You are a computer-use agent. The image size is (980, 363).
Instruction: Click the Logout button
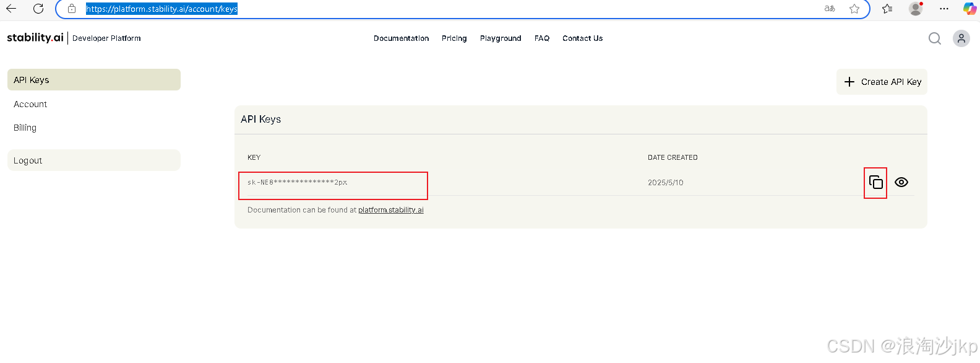pos(94,160)
